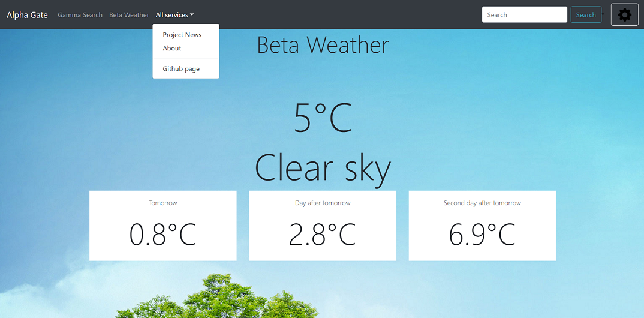644x318 pixels.
Task: Open the settings gear icon
Action: click(625, 15)
